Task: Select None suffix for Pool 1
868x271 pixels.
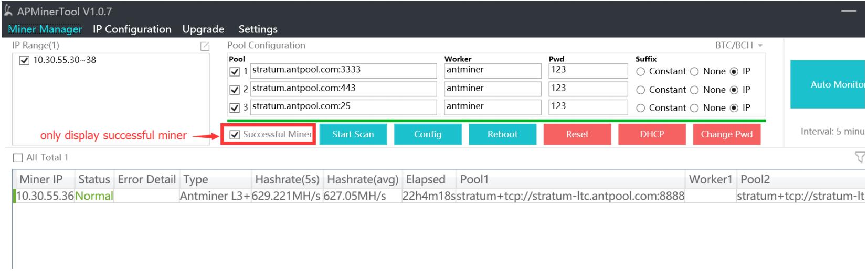Action: [694, 72]
